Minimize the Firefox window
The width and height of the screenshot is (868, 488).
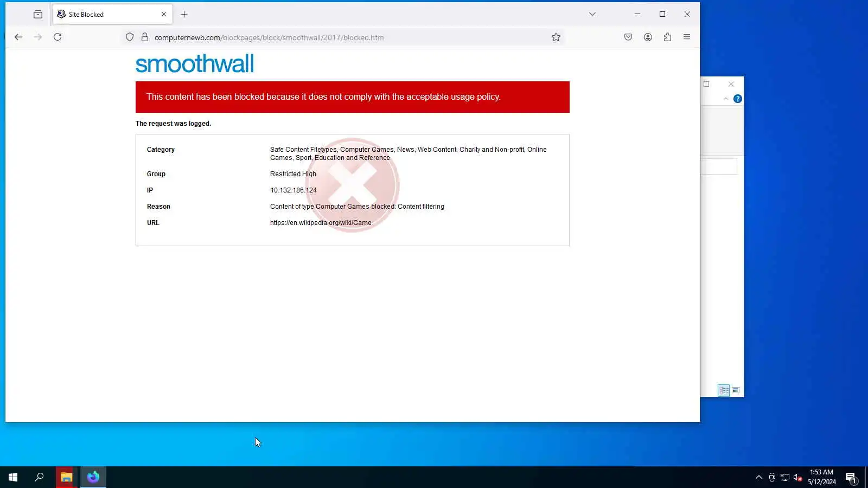(637, 14)
